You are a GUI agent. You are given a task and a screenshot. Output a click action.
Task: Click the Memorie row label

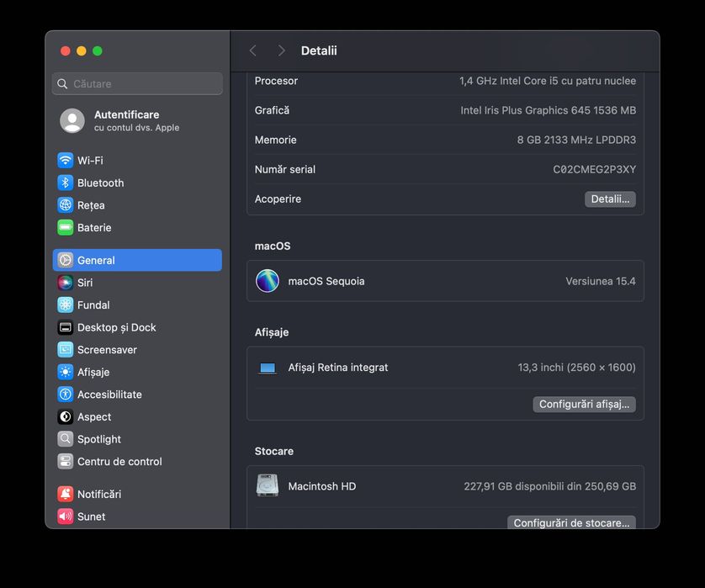tap(276, 140)
